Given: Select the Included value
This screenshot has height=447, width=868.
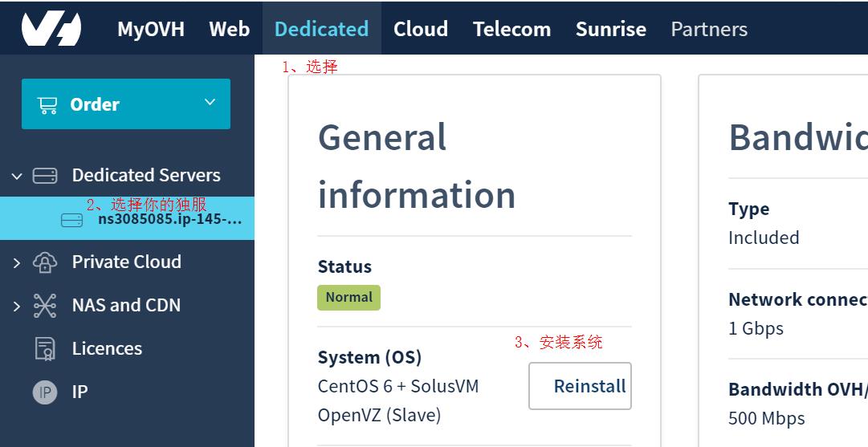Looking at the screenshot, I should 764,238.
